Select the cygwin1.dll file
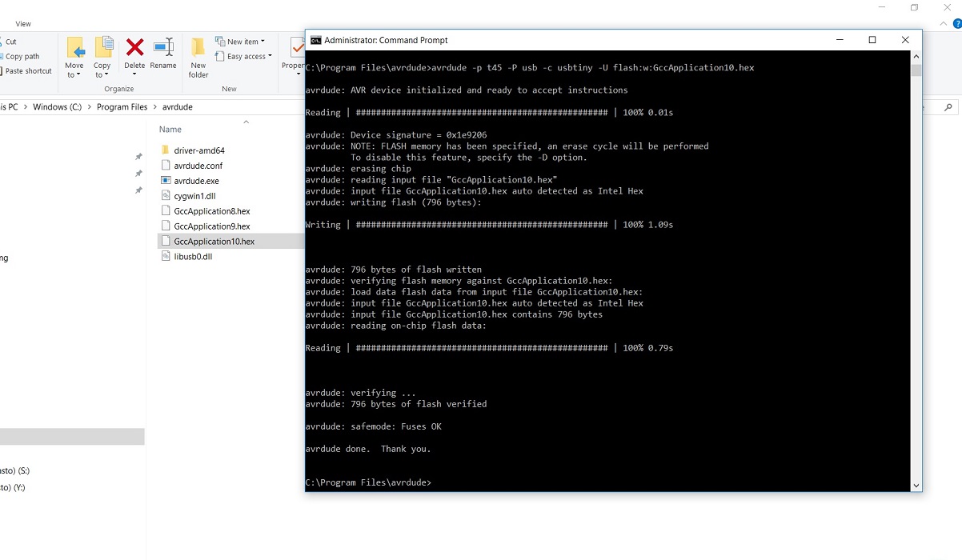962x560 pixels. click(x=194, y=196)
